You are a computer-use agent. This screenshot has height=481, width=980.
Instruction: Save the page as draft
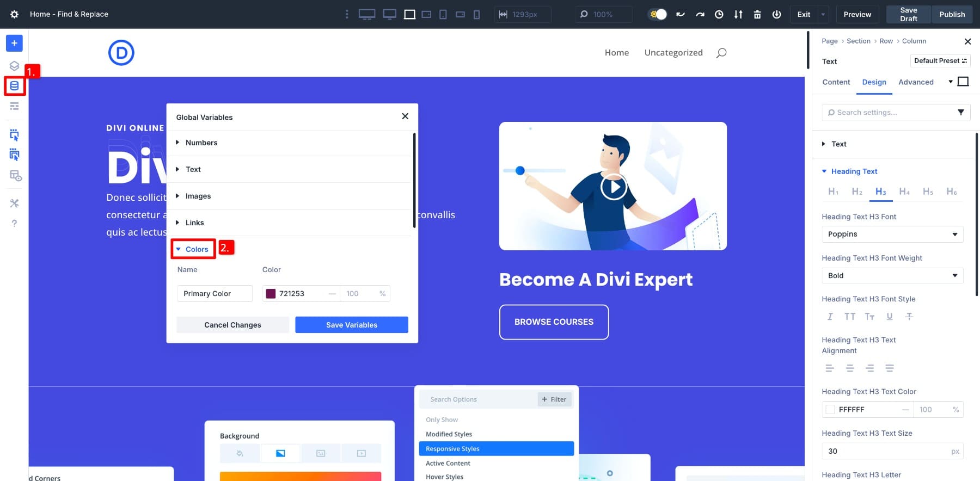click(908, 14)
